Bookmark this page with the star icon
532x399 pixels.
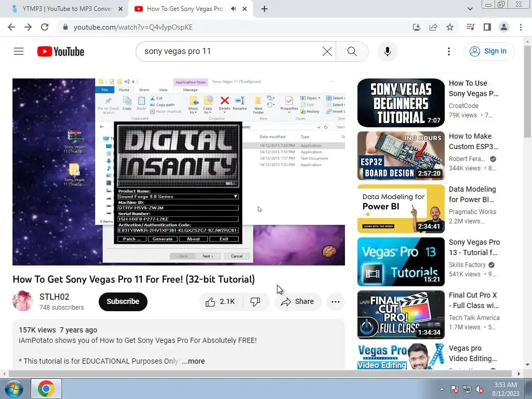(450, 27)
